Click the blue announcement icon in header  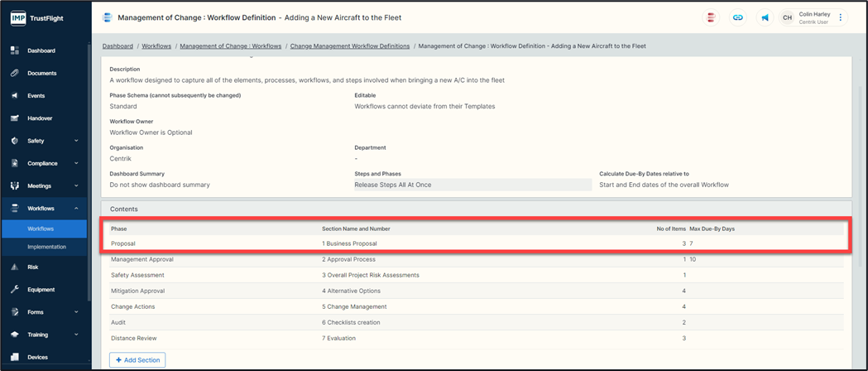(765, 17)
